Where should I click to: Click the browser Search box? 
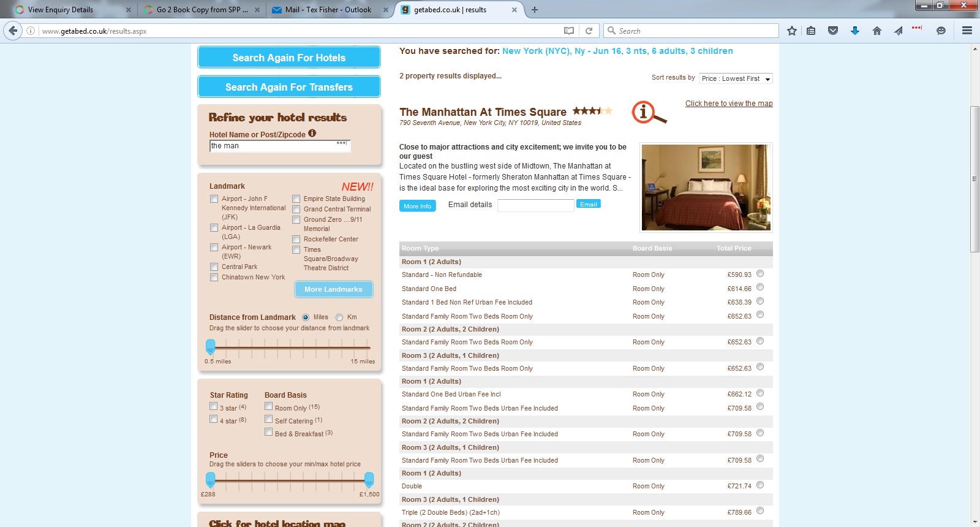691,31
